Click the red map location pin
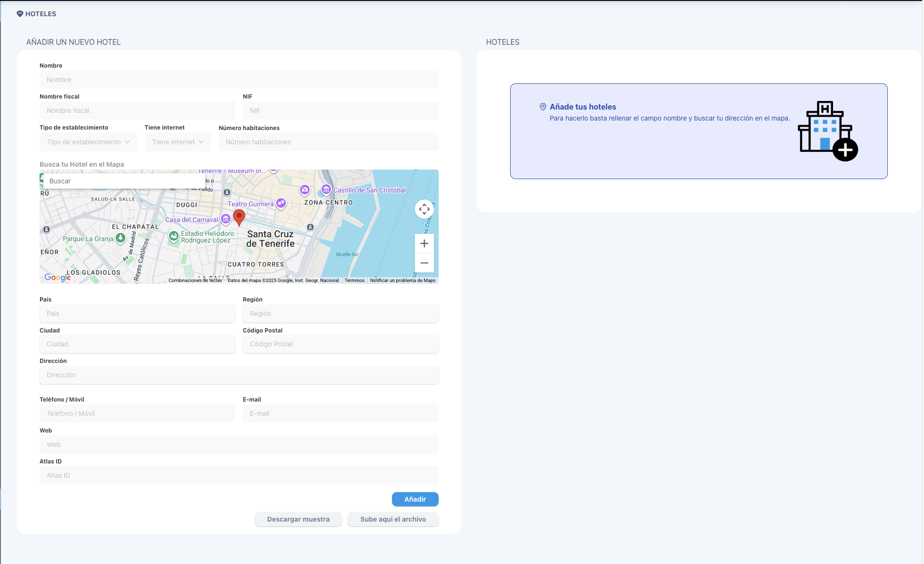 [239, 217]
